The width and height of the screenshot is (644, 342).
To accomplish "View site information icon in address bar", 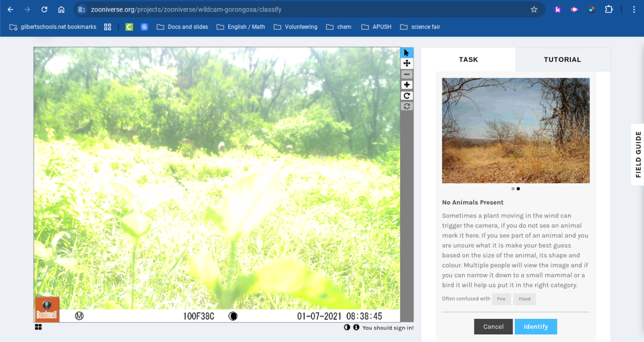I will pyautogui.click(x=82, y=10).
